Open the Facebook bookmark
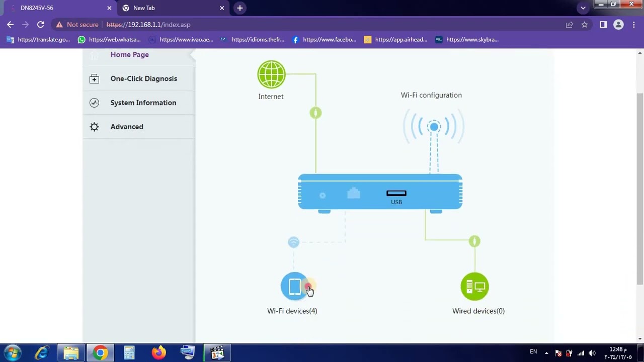The image size is (644, 362). (324, 40)
